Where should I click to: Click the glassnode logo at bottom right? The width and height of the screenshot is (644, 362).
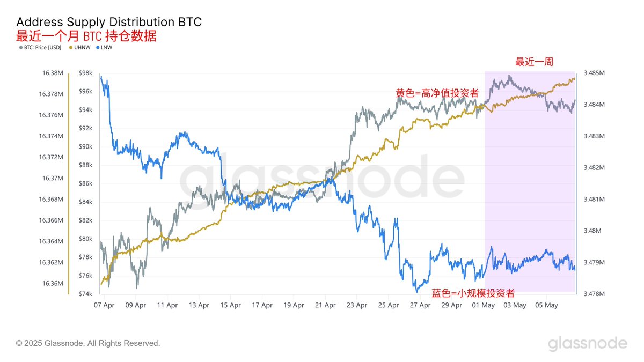click(x=587, y=343)
